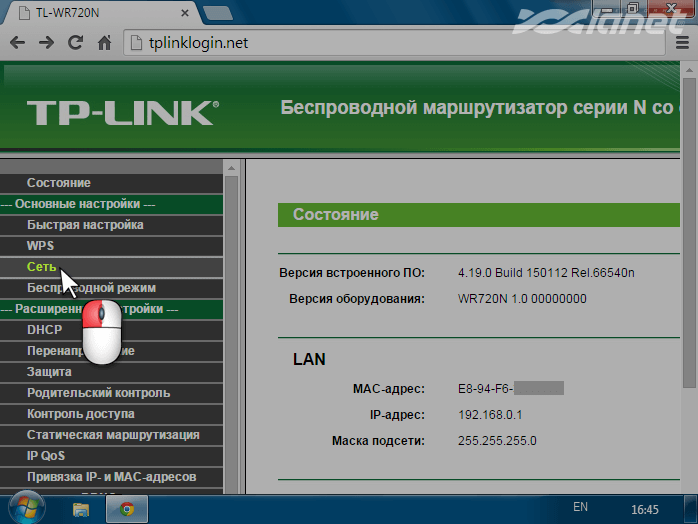The height and width of the screenshot is (524, 698).
Task: Click the browser Forward arrow
Action: coord(46,43)
